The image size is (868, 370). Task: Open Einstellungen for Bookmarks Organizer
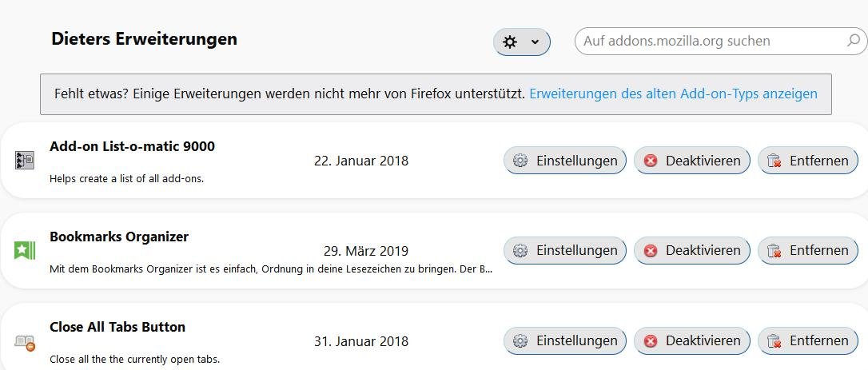point(565,250)
